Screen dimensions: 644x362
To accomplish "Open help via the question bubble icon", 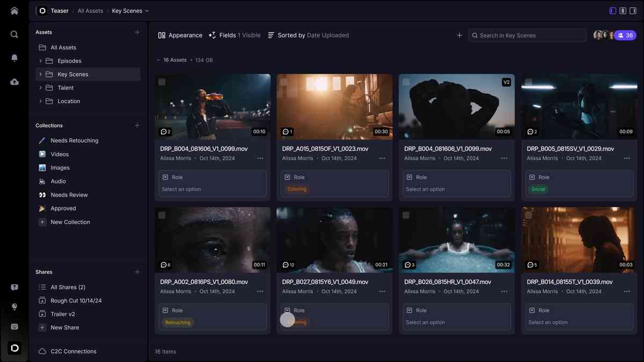I will click(14, 287).
